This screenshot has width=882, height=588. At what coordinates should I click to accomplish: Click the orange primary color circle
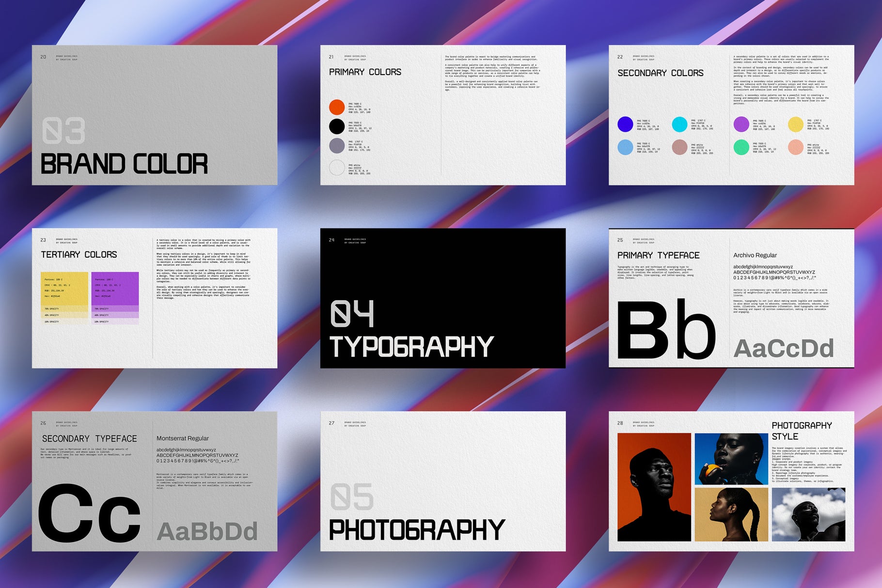[337, 107]
